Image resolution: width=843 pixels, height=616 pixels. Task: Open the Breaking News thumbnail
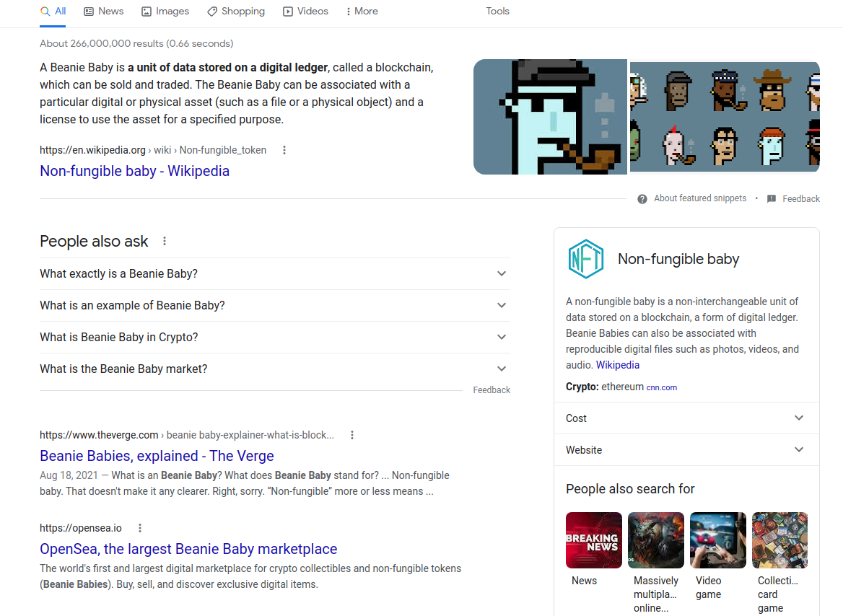pos(593,540)
